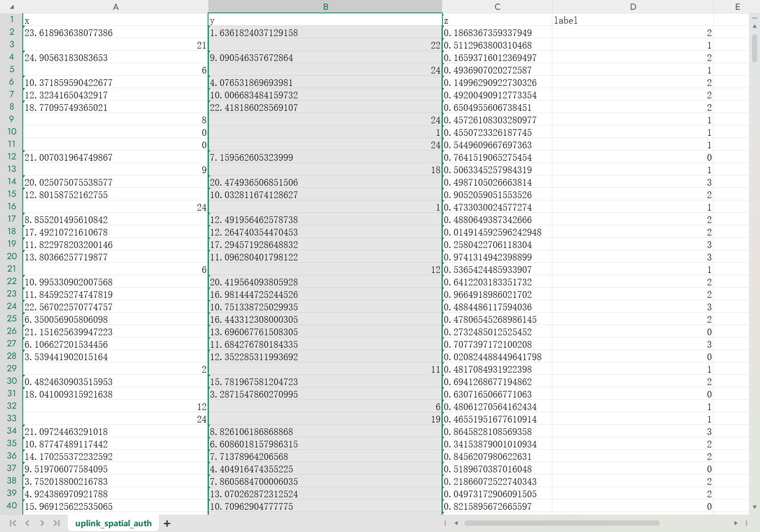Screen dimensions: 760x532
Task: Click the horizontal scrollbar left arrow
Action: (456, 523)
